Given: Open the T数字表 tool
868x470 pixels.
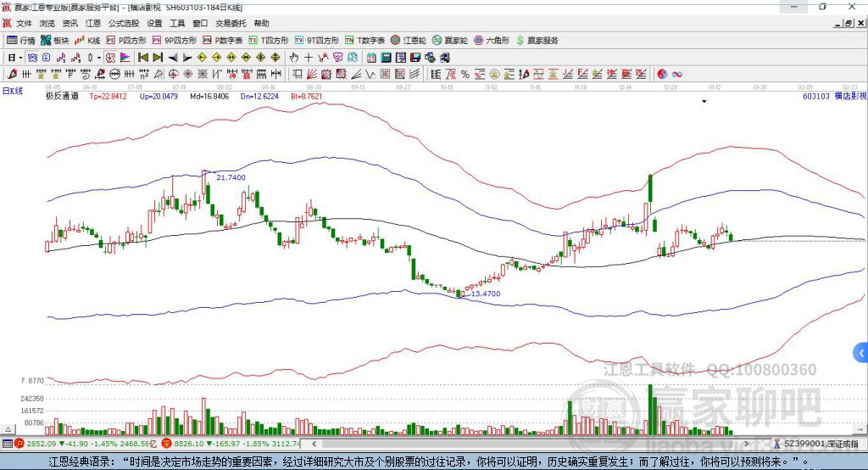Looking at the screenshot, I should point(364,41).
